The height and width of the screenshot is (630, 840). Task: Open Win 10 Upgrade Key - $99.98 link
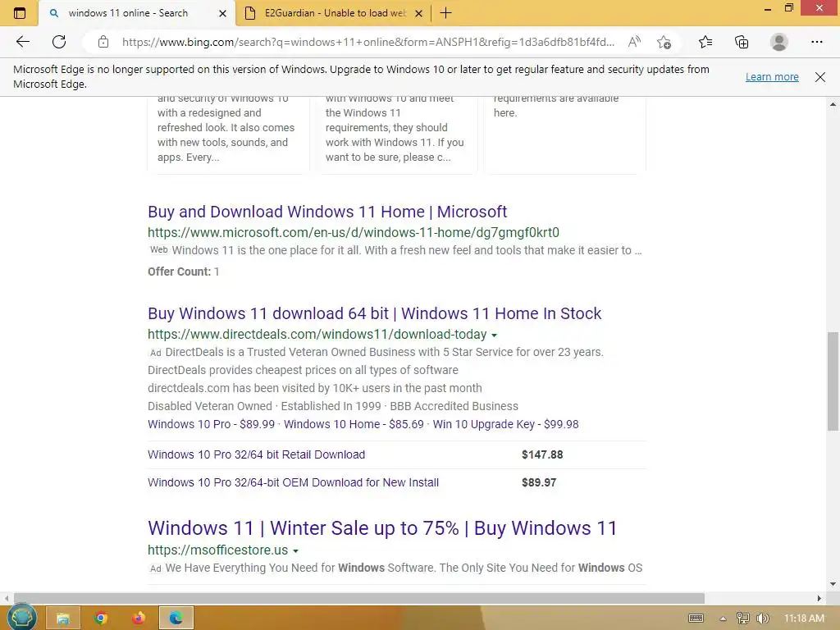pos(505,424)
